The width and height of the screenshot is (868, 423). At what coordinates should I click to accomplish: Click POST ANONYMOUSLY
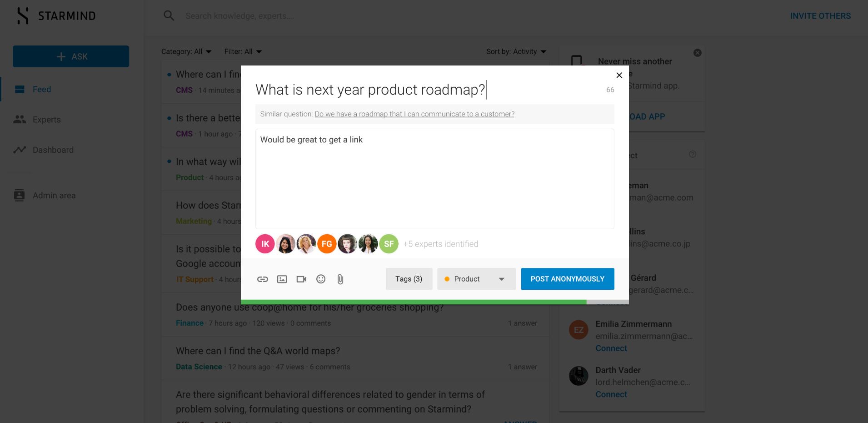568,279
